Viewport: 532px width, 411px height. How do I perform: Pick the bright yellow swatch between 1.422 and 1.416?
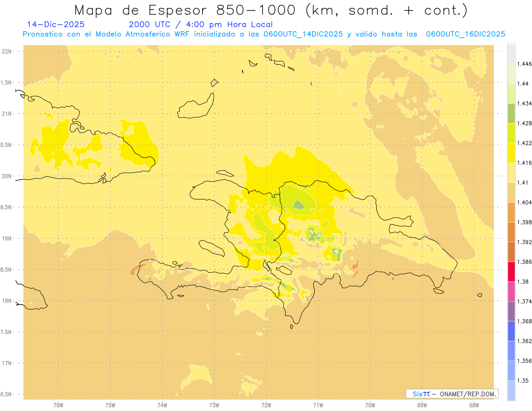click(511, 153)
